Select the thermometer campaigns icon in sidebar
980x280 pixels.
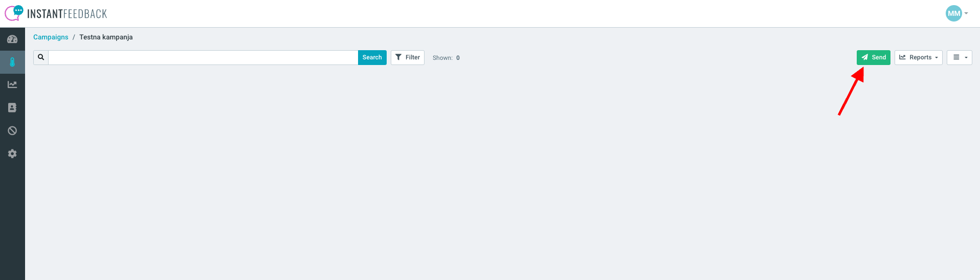pos(12,62)
